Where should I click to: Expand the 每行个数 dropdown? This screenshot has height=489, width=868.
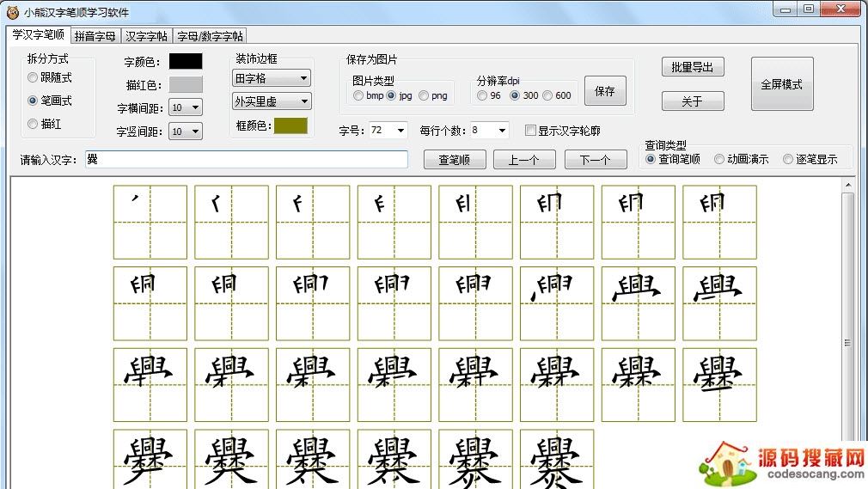click(x=489, y=131)
